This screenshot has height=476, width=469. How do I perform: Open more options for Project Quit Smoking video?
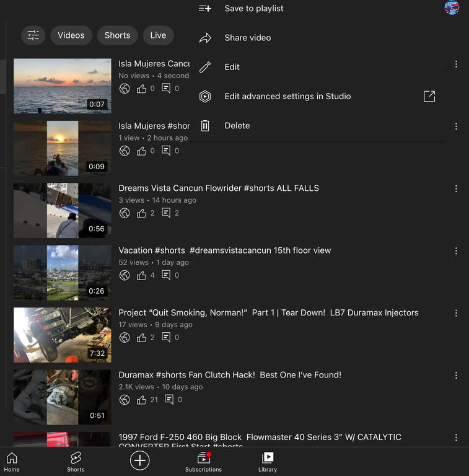click(456, 313)
